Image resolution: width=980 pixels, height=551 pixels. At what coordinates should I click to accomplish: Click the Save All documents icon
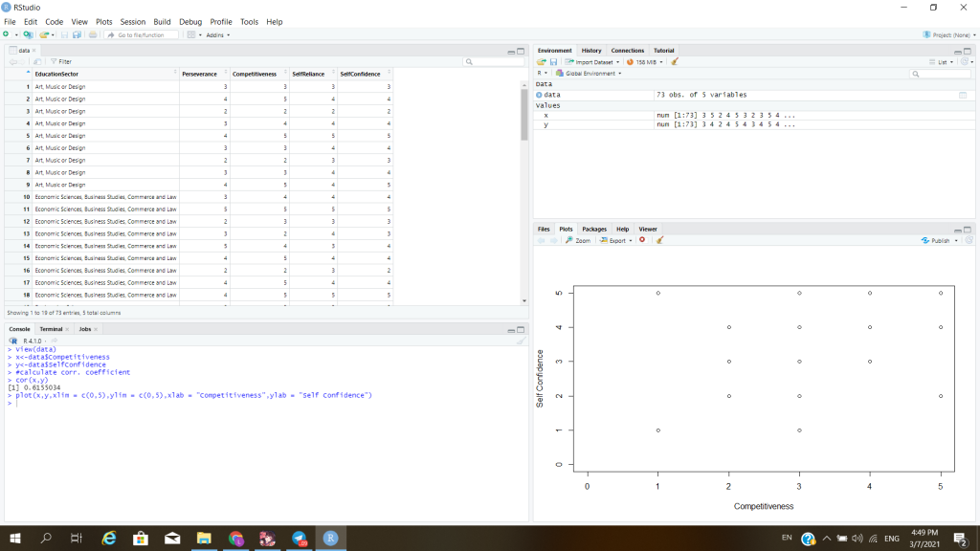(76, 34)
